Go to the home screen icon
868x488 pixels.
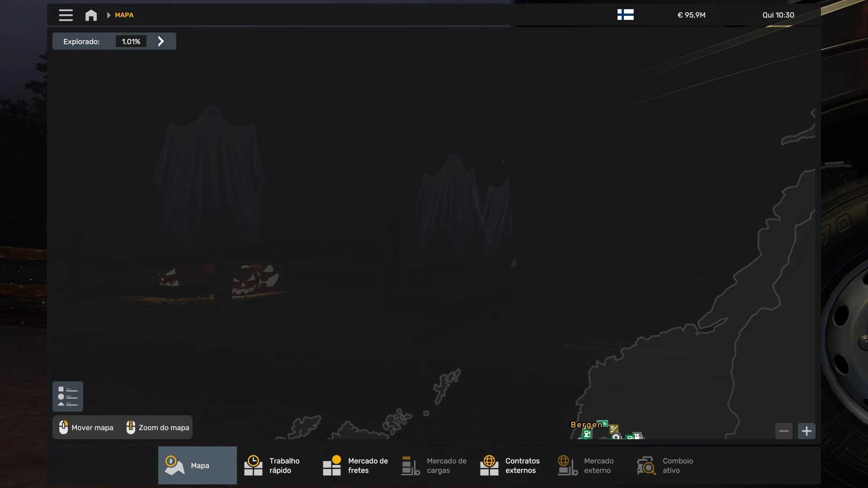point(91,15)
